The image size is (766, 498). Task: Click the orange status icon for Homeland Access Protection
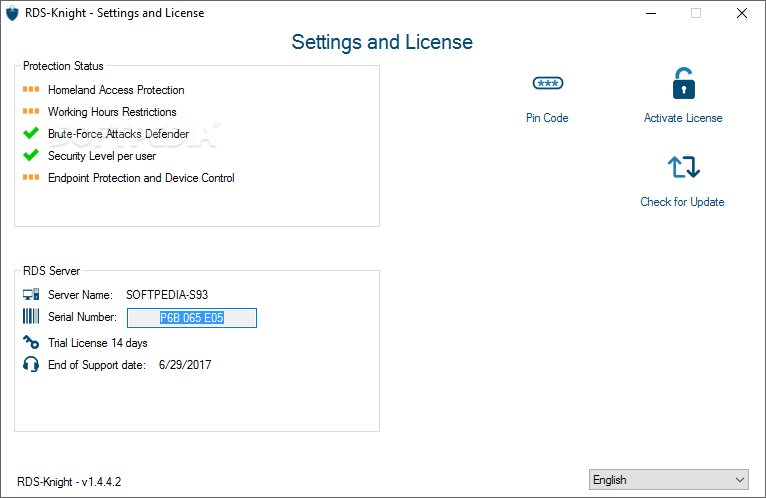point(31,89)
